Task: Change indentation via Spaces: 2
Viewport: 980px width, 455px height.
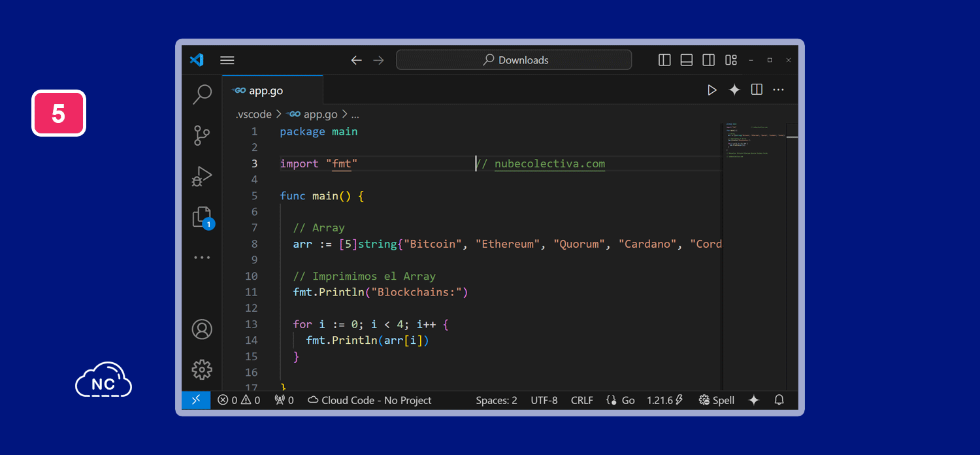Action: tap(497, 400)
